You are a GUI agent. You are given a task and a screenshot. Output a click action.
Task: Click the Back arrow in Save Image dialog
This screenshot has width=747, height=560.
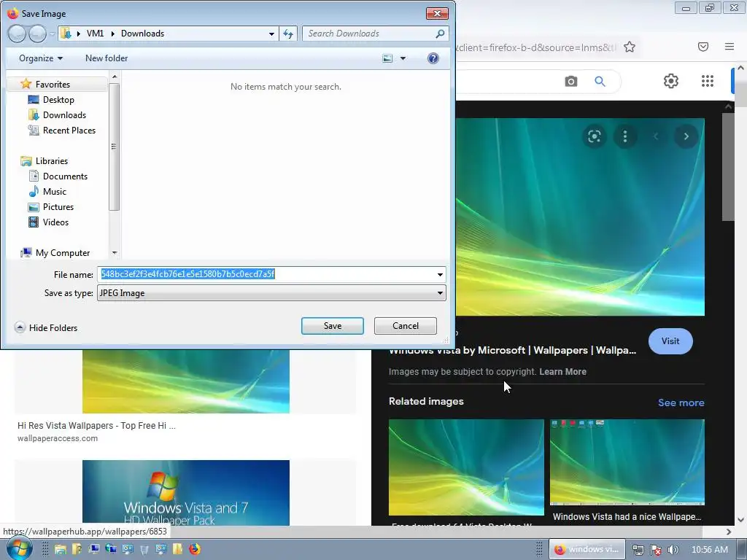tap(17, 34)
